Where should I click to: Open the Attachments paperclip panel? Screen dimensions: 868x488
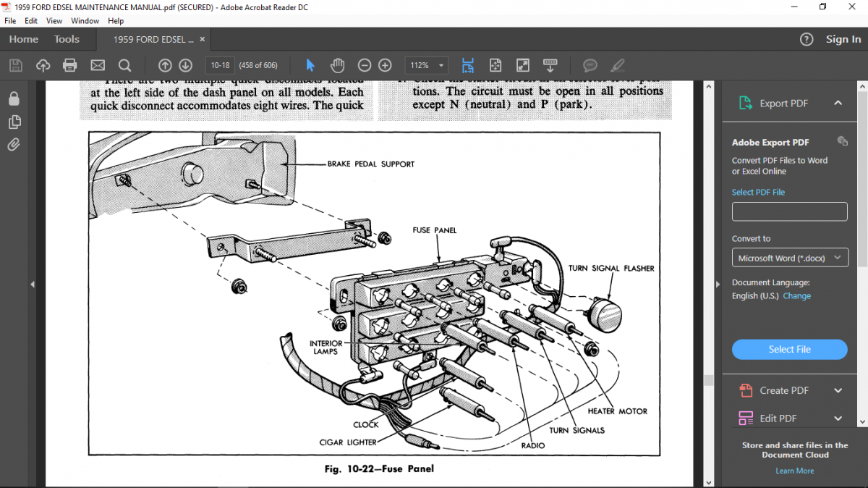point(14,144)
